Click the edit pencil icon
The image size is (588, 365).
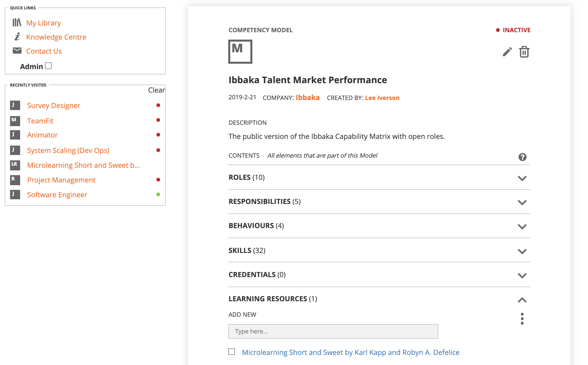[507, 52]
